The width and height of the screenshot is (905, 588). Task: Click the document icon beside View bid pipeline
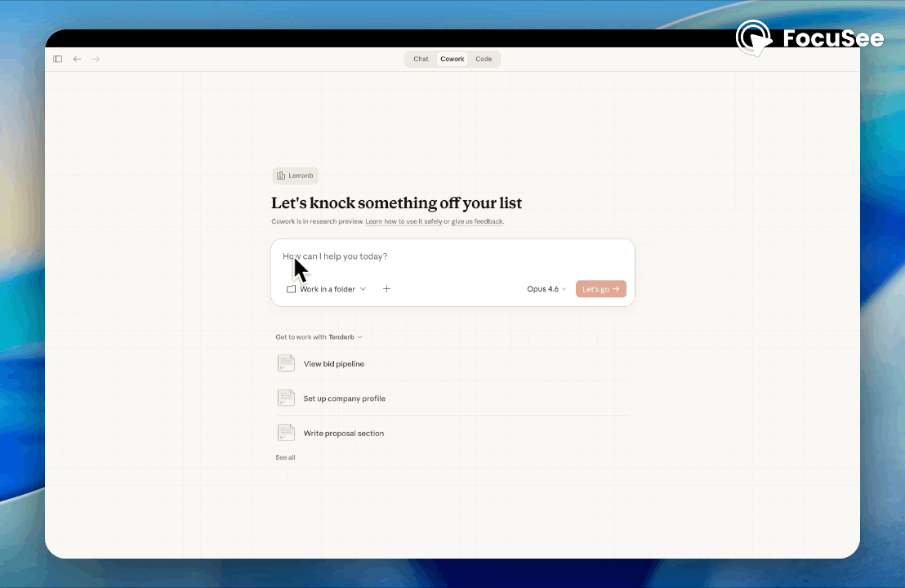pyautogui.click(x=286, y=363)
